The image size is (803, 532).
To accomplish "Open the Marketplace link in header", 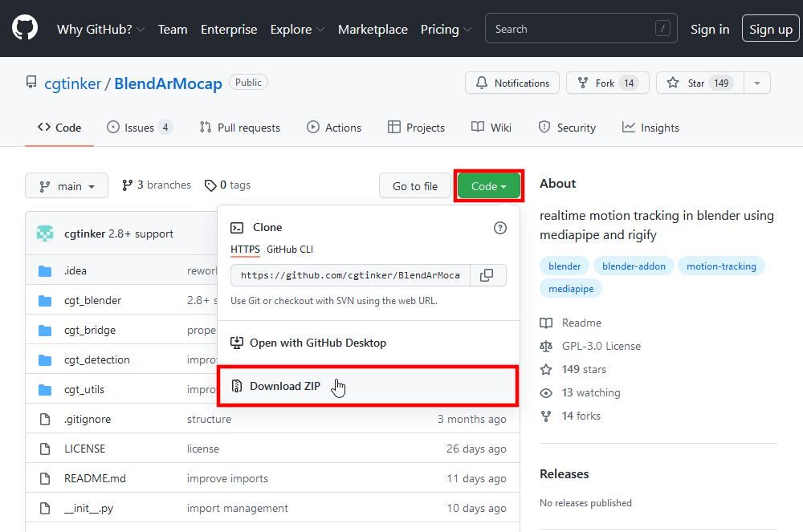I will 373,29.
